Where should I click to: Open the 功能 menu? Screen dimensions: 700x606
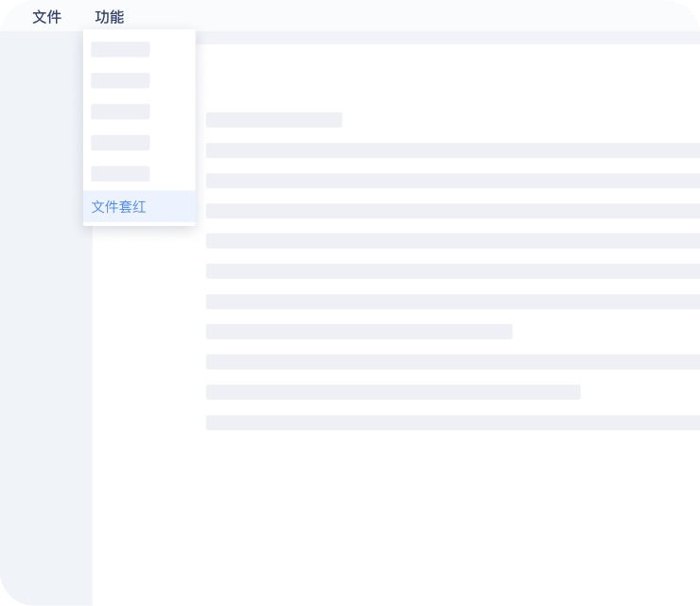110,17
